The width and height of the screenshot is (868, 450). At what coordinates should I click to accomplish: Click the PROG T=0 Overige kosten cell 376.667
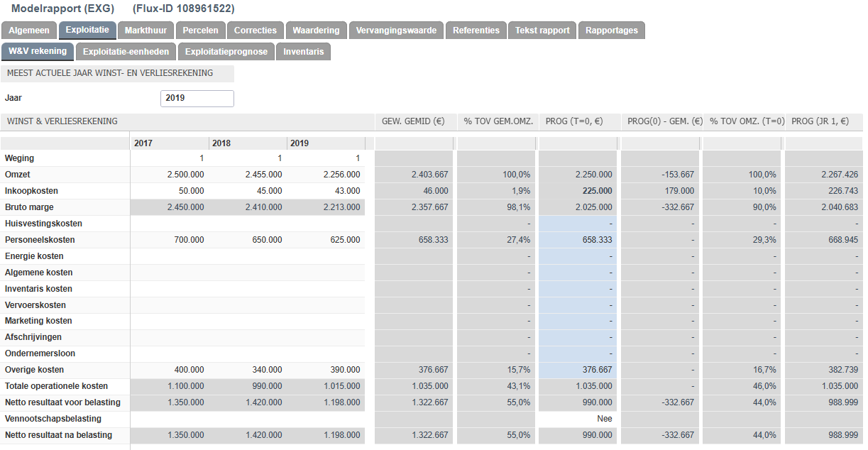coord(578,370)
